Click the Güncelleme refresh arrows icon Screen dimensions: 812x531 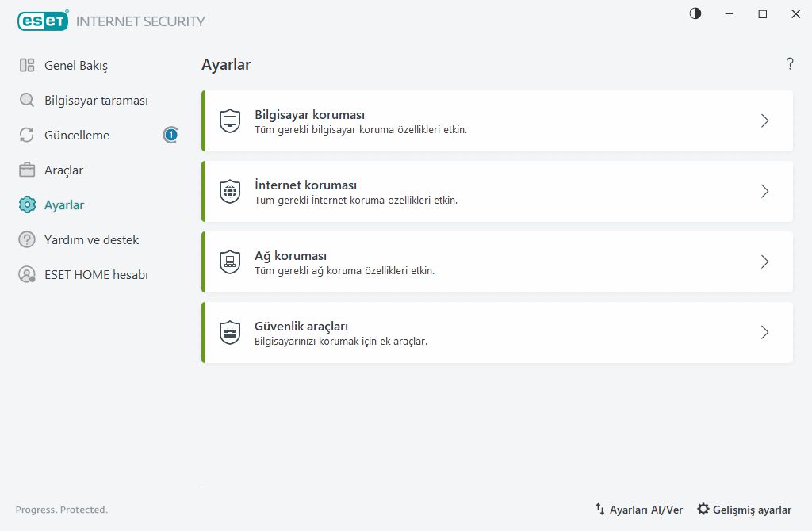click(27, 135)
